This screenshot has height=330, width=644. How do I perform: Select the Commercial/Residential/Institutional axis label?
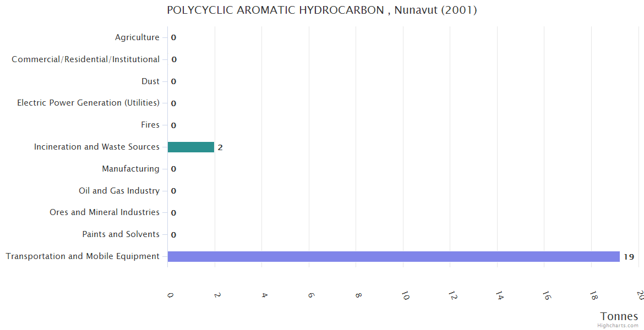coord(86,59)
